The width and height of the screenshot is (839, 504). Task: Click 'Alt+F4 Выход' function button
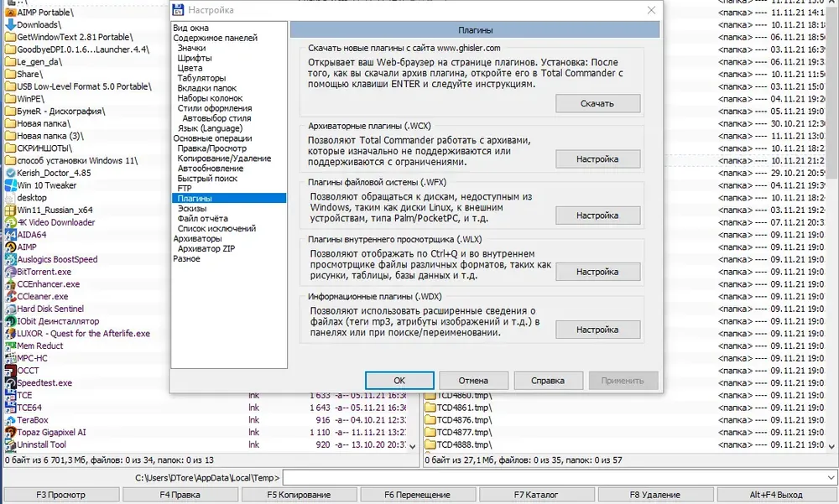776,495
